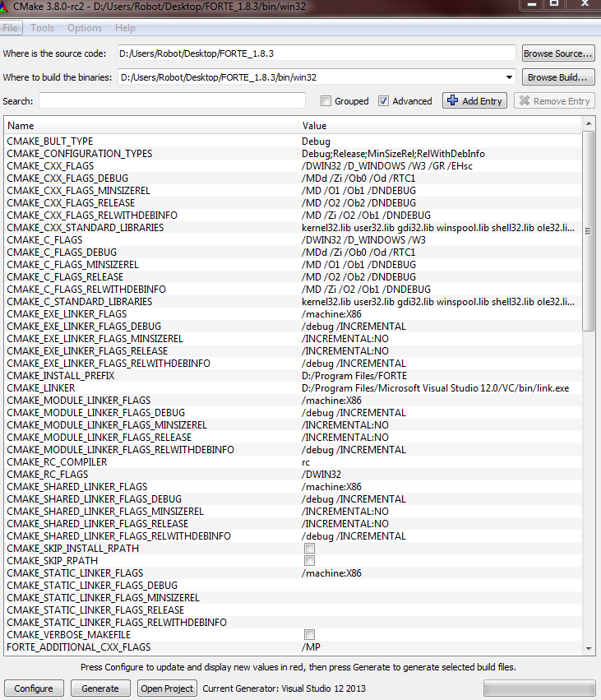The image size is (601, 700).
Task: Select the CMAKE_CXX_FLAGS_DEBUG entry
Action: tap(67, 178)
